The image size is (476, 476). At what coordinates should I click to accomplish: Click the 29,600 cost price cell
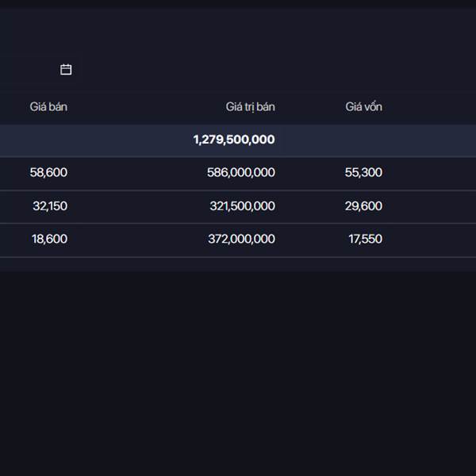coord(363,205)
